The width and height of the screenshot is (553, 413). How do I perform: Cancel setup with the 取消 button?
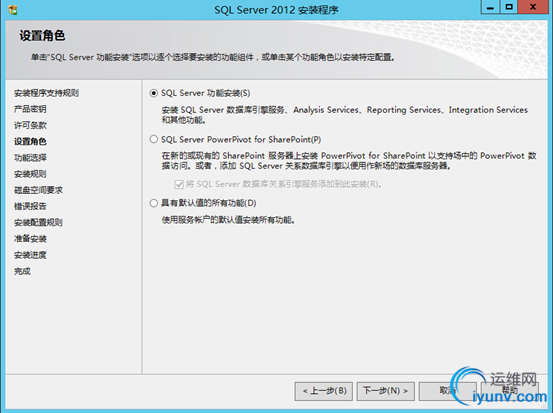tap(448, 391)
